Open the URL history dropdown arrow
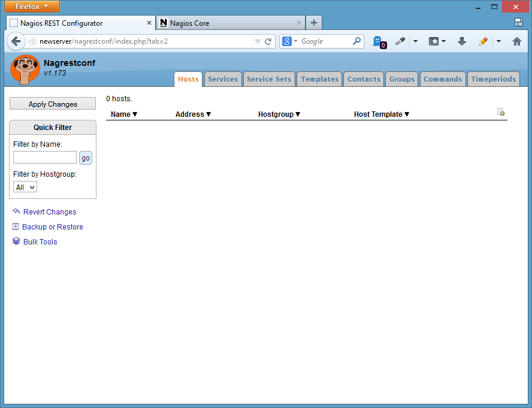532x408 pixels. (258, 41)
